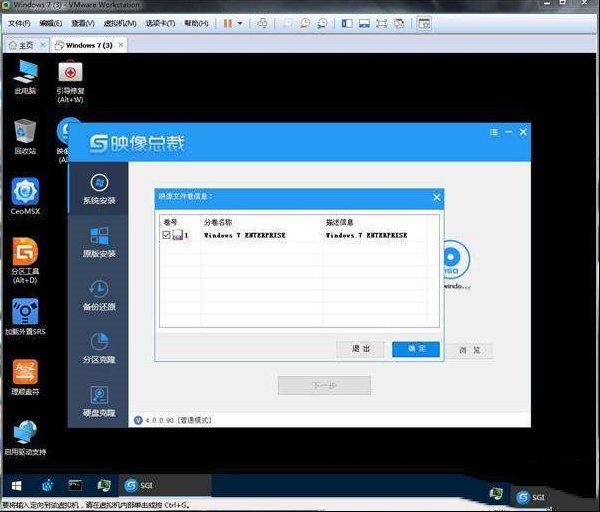The width and height of the screenshot is (600, 512).
Task: Confirm with the 确定 button
Action: (x=416, y=349)
